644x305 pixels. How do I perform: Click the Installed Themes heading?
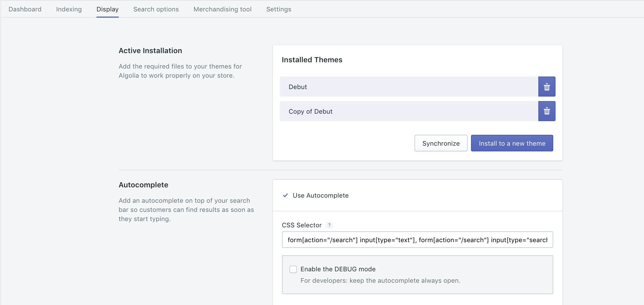tap(312, 60)
